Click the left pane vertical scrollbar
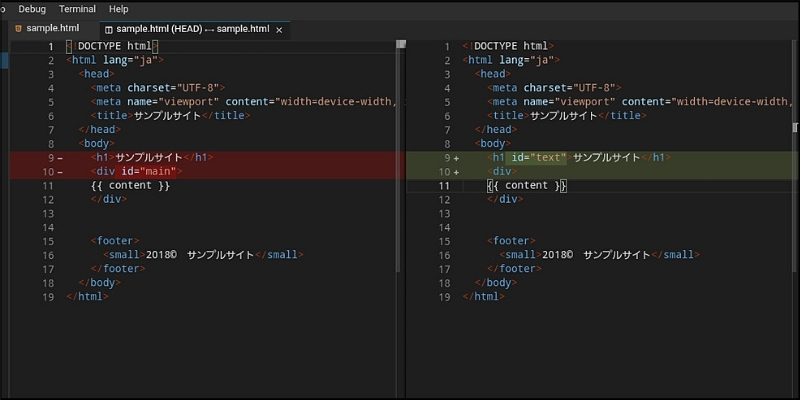Viewport: 800px width, 400px height. (399, 158)
